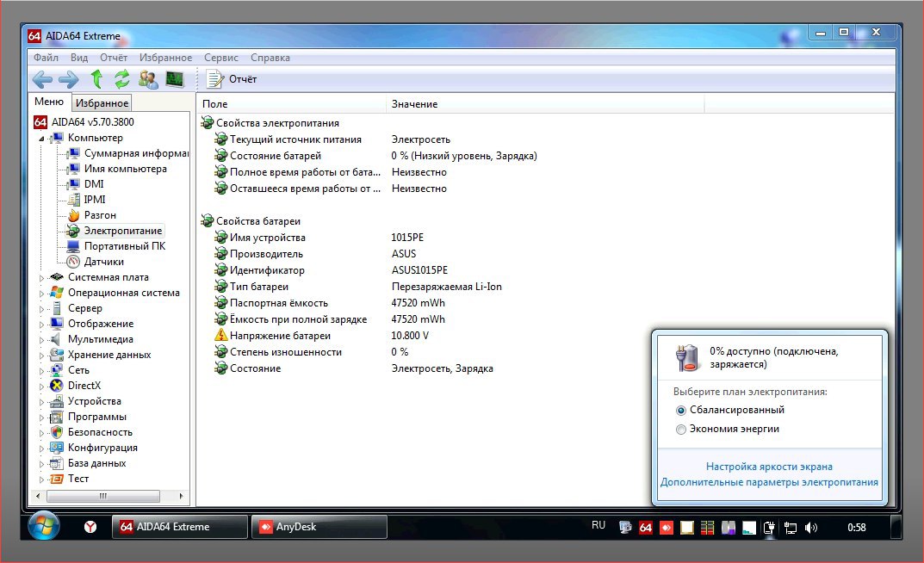Open the Файл menu
Image resolution: width=924 pixels, height=563 pixels.
[46, 58]
